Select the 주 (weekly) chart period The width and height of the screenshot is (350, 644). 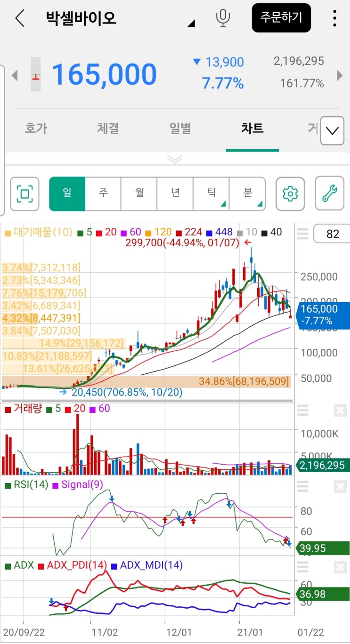tap(103, 194)
